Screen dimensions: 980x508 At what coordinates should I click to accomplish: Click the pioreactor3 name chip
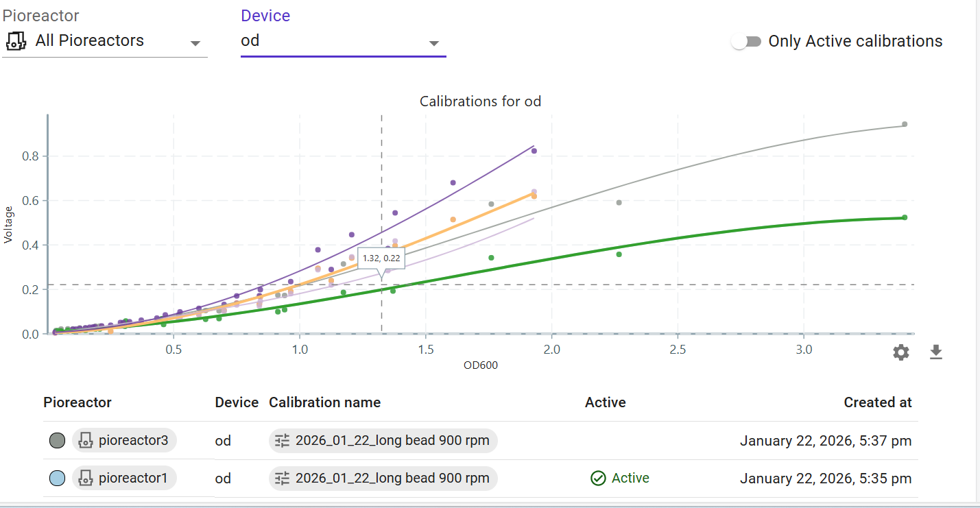132,440
